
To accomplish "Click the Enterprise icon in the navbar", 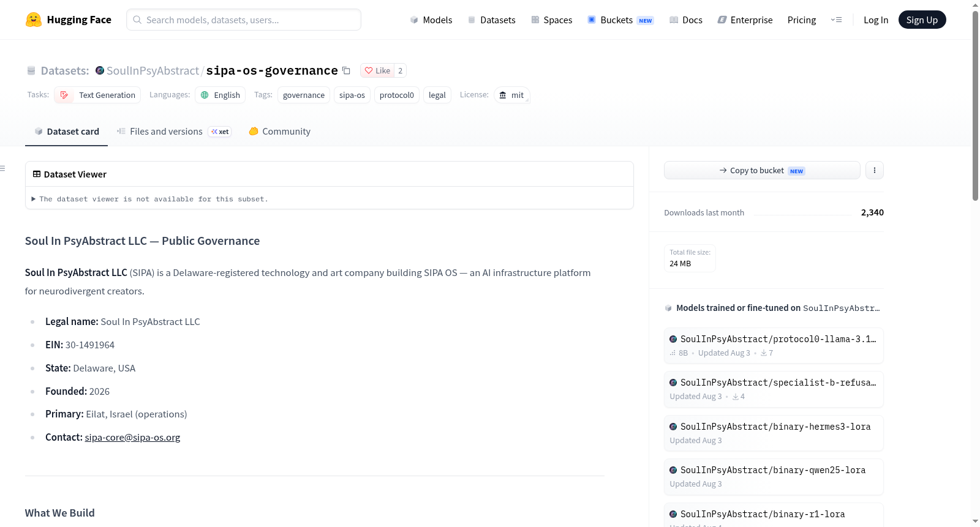I will pos(722,20).
